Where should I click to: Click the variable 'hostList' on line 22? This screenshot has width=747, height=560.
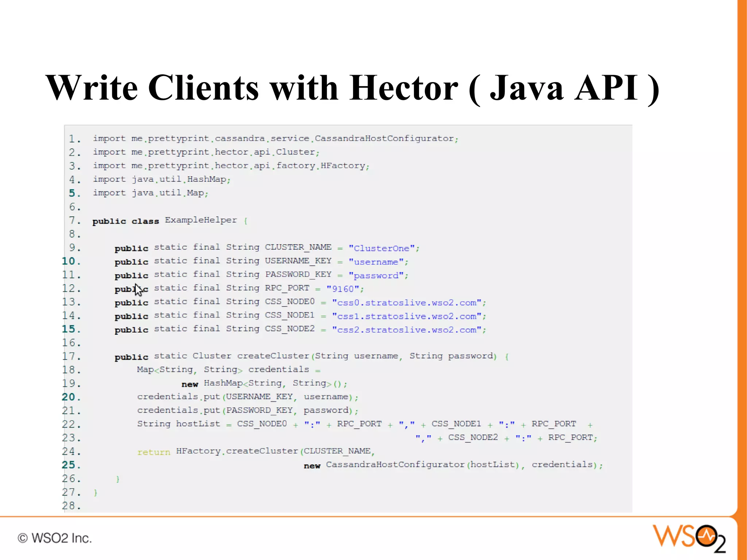198,424
